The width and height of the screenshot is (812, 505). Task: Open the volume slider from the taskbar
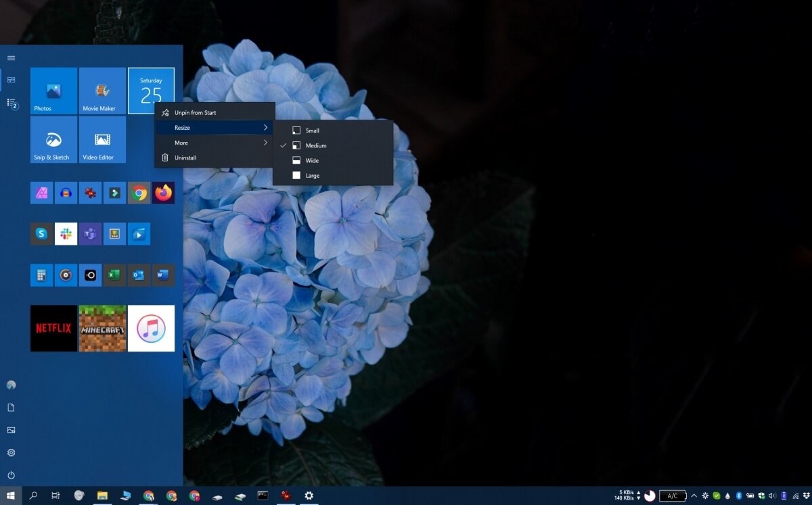pyautogui.click(x=771, y=496)
